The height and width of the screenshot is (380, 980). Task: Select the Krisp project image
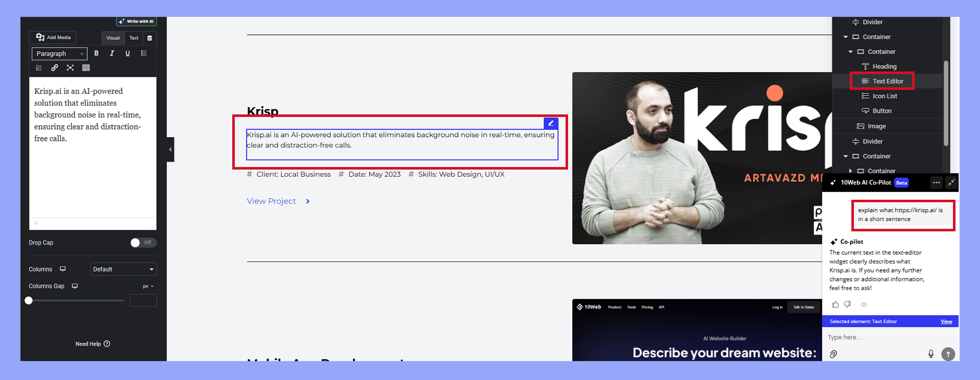tap(702, 158)
